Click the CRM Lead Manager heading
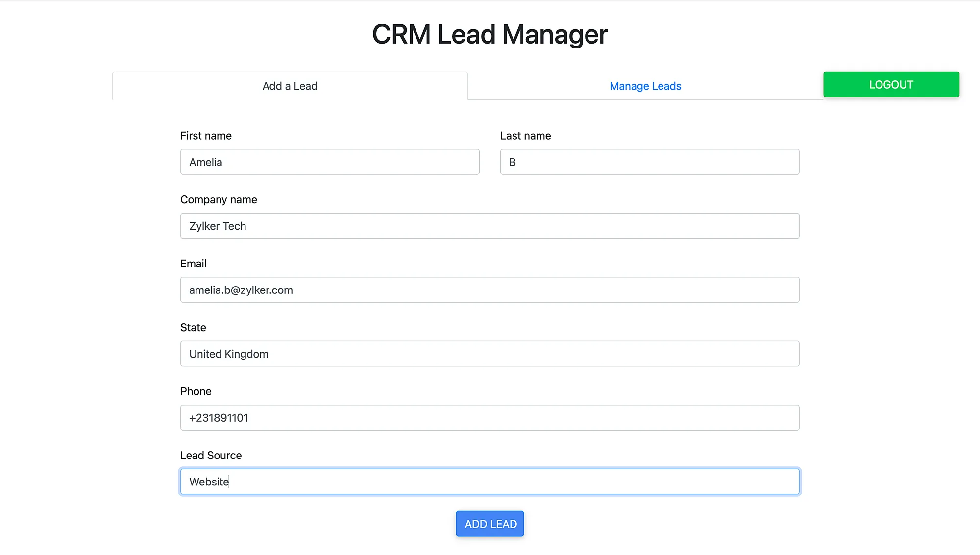 click(x=490, y=35)
